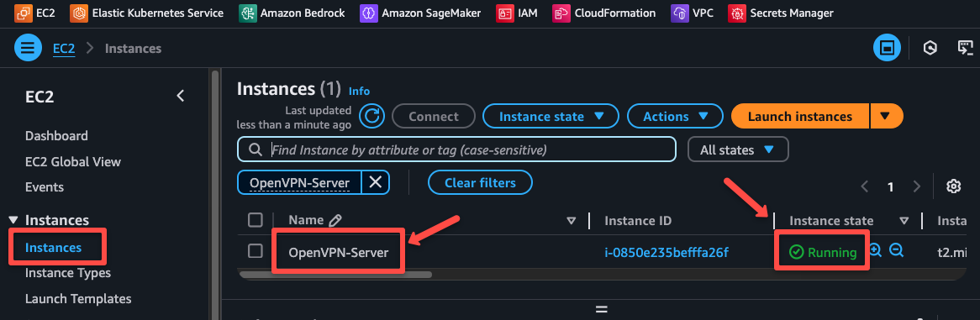Open table preferences gear icon
This screenshot has height=320, width=980.
(953, 186)
